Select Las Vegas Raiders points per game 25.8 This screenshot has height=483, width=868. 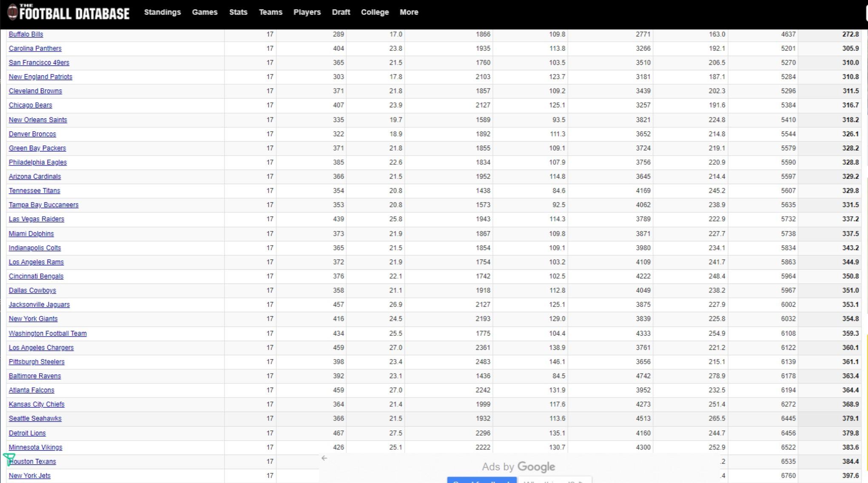point(396,219)
